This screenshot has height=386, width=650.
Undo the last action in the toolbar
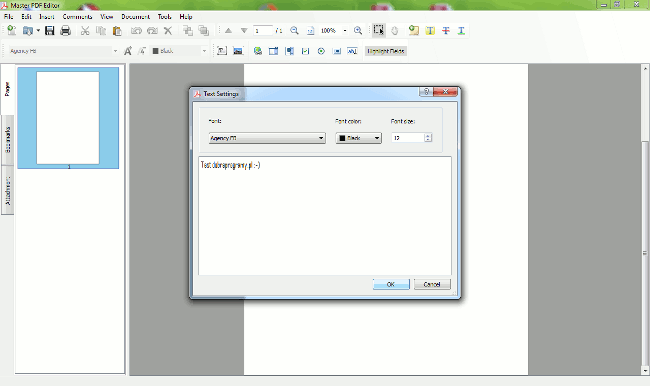click(136, 30)
